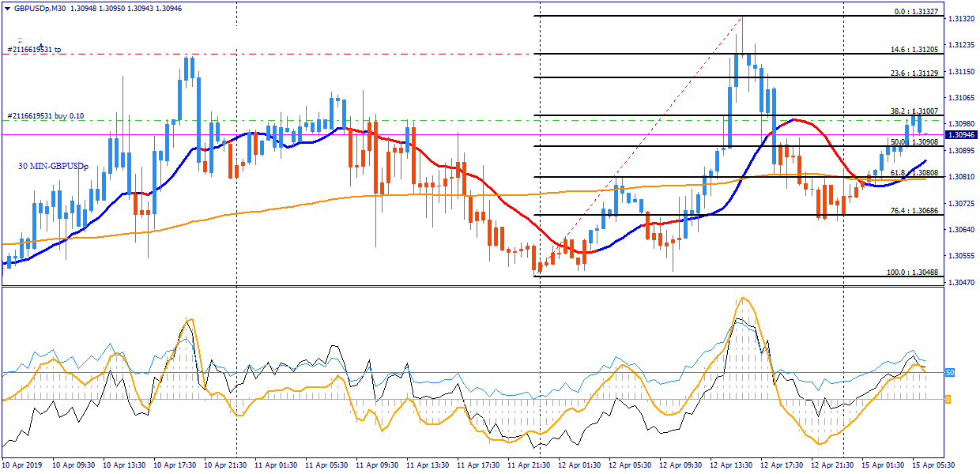Click the 11 Apr 09:30 time label

(x=377, y=465)
